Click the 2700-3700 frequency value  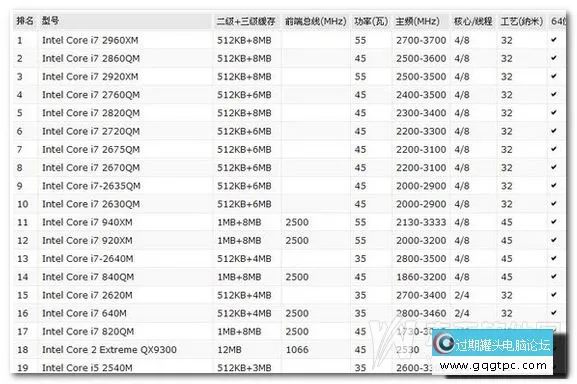421,40
